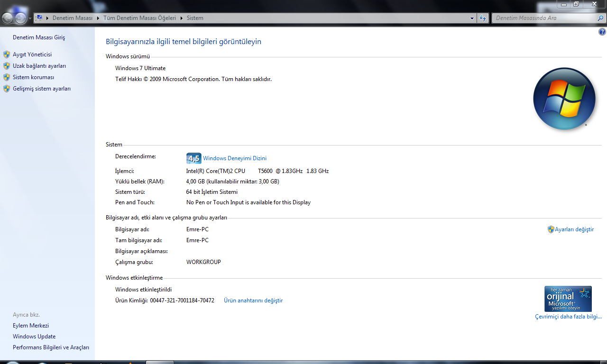Click the 4,5 rating score badge
The height and width of the screenshot is (364, 607).
pos(193,158)
